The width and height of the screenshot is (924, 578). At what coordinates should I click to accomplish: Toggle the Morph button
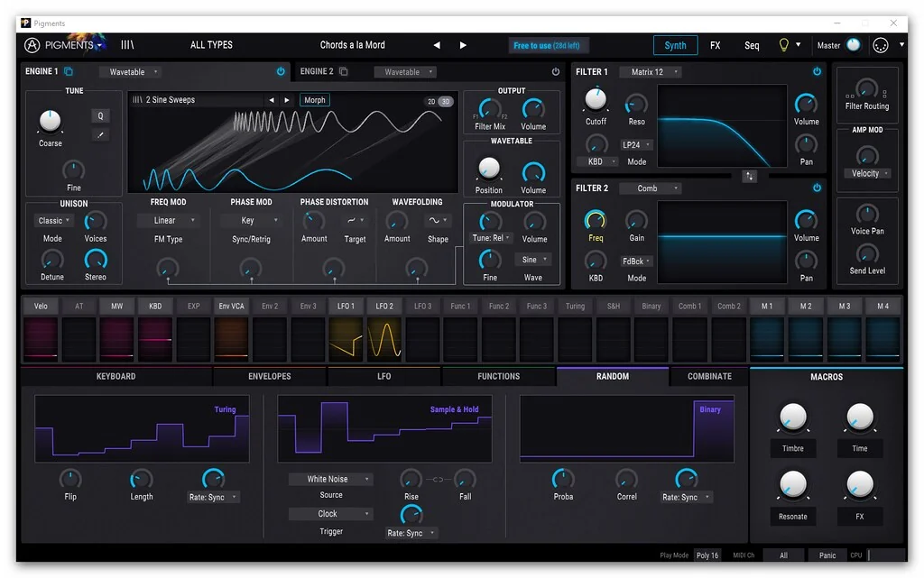[315, 100]
